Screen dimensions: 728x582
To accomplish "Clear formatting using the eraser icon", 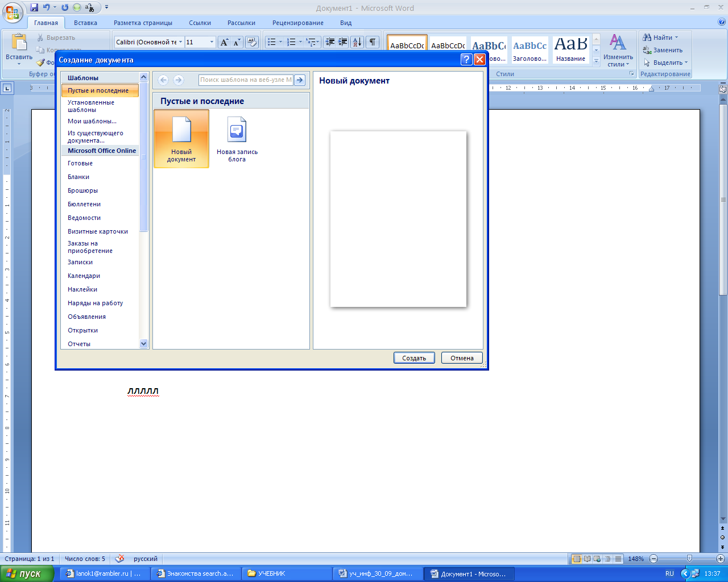I will [253, 42].
